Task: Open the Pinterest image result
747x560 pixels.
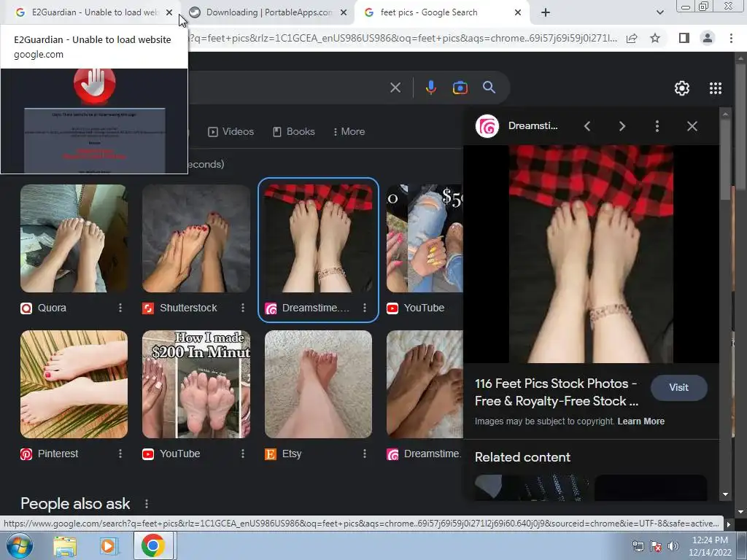Action: (x=74, y=384)
